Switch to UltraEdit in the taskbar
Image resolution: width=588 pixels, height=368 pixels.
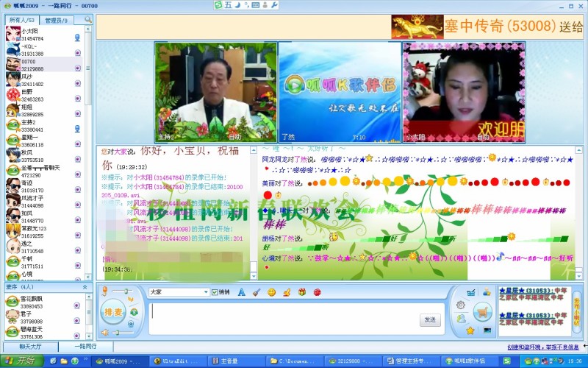pos(177,361)
